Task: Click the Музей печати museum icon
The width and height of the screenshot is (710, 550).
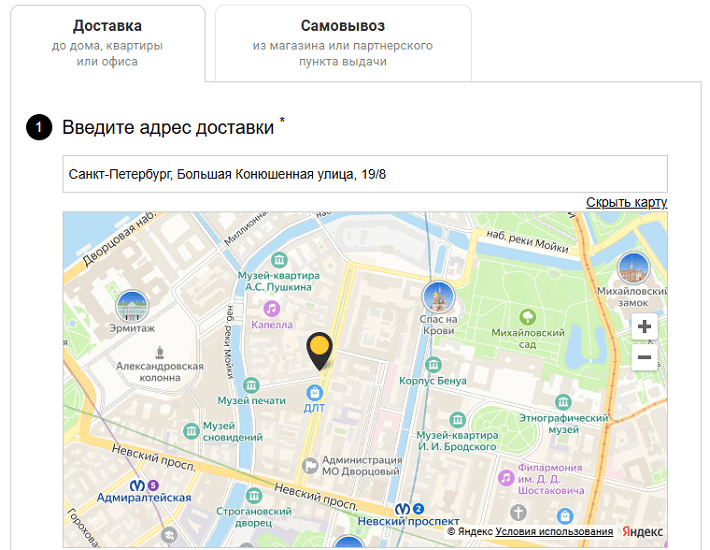Action: coord(251,385)
